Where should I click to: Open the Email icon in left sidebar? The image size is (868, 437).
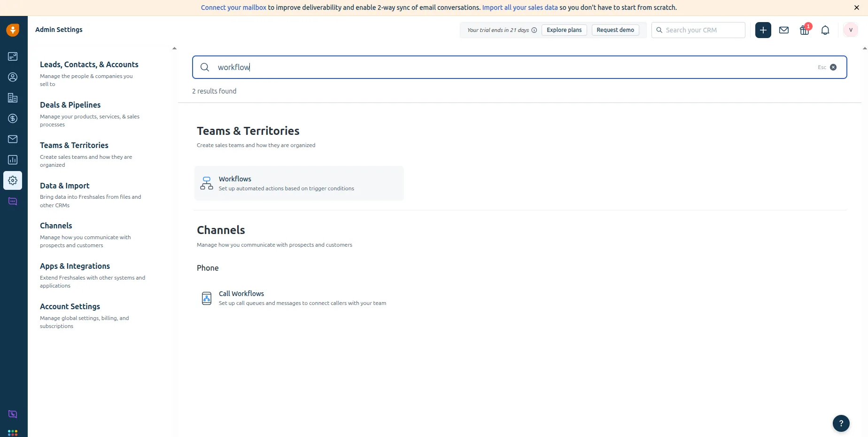coord(13,139)
